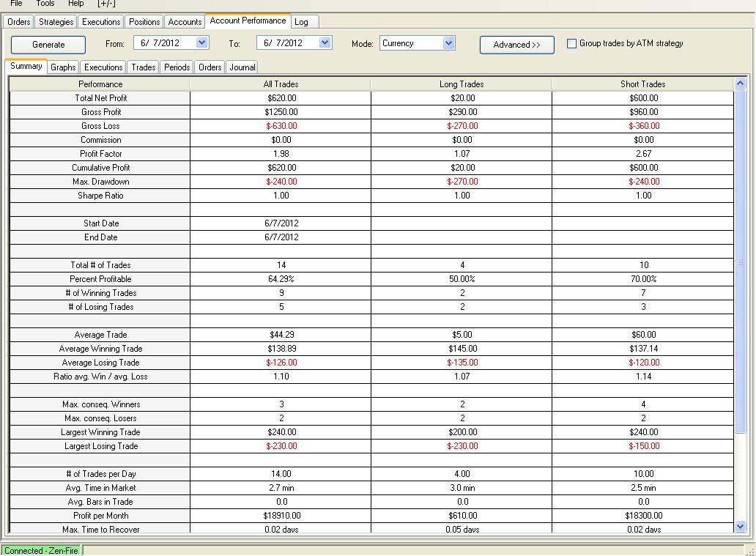
Task: Switch to the Trades sub-tab
Action: [143, 67]
